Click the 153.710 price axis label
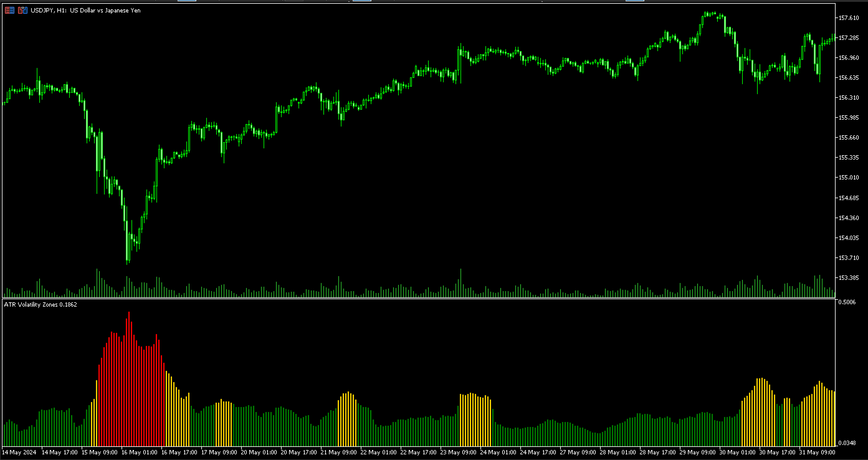The image size is (868, 460). pos(849,257)
